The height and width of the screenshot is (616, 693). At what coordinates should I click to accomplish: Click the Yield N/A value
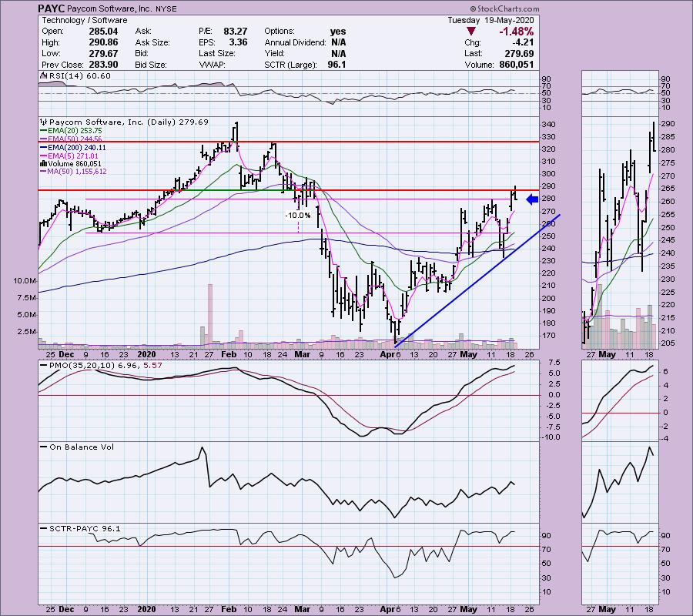(x=339, y=53)
